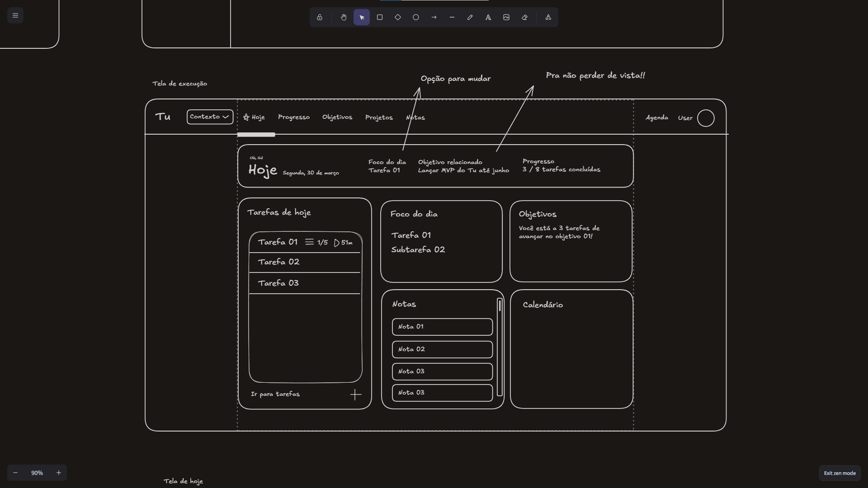The width and height of the screenshot is (868, 488).
Task: Click the Tarefa 03 row in task list
Action: pos(305,283)
